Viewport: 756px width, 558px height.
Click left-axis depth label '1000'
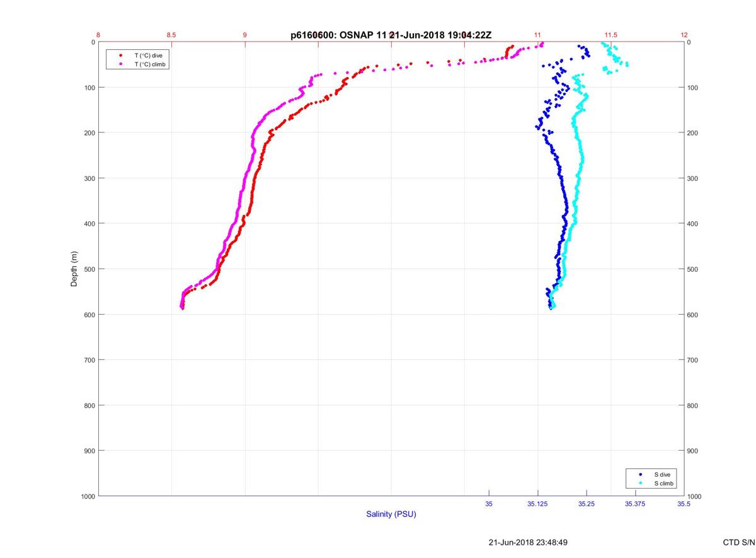[87, 496]
